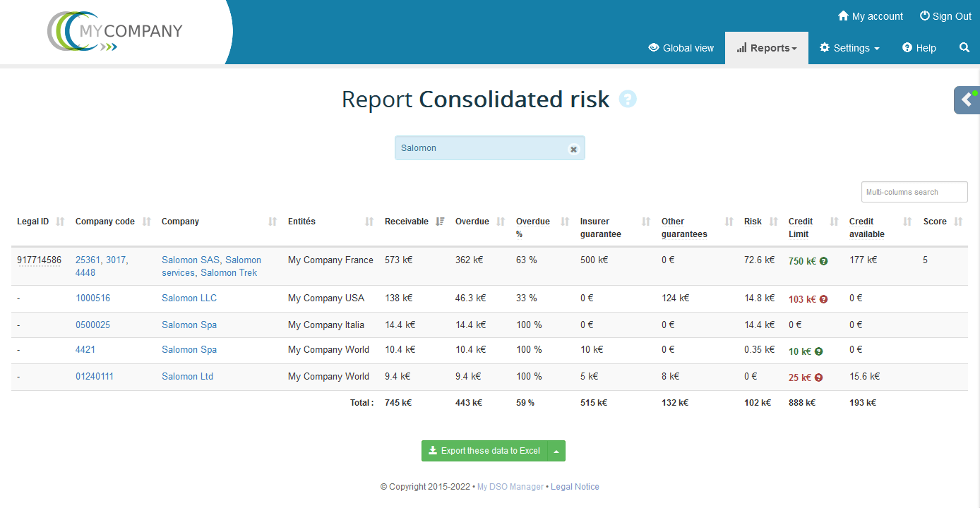Click the search magnifier icon in header
The height and width of the screenshot is (508, 980).
click(964, 48)
